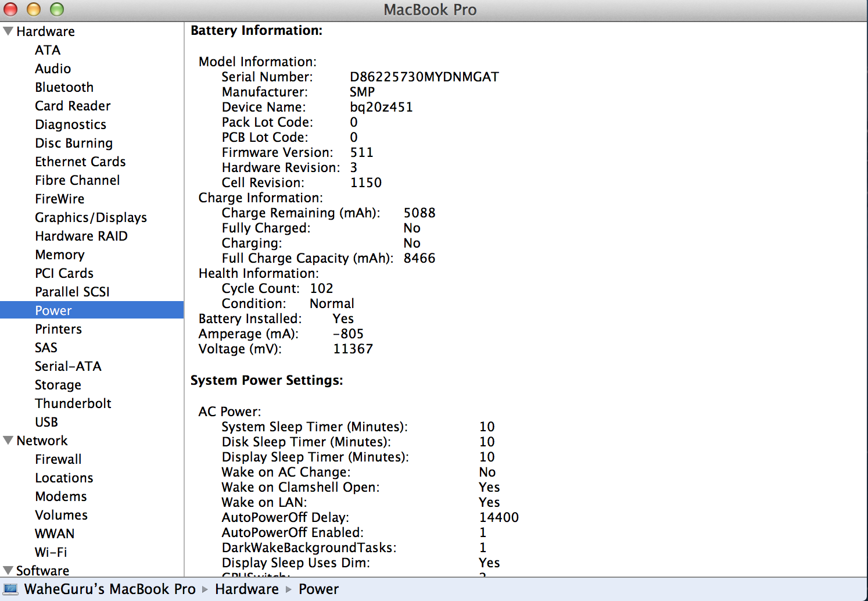Click device name bq20z451 value
868x601 pixels.
(381, 107)
